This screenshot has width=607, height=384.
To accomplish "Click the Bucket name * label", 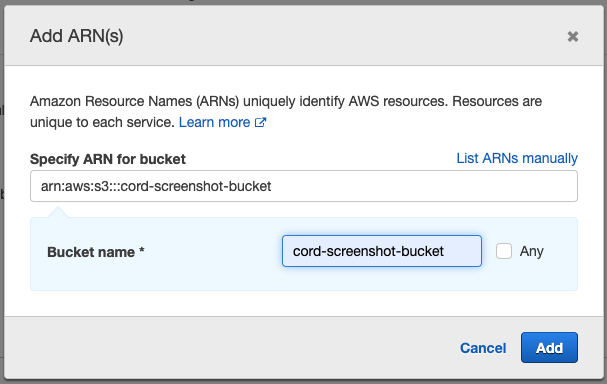I will (96, 252).
